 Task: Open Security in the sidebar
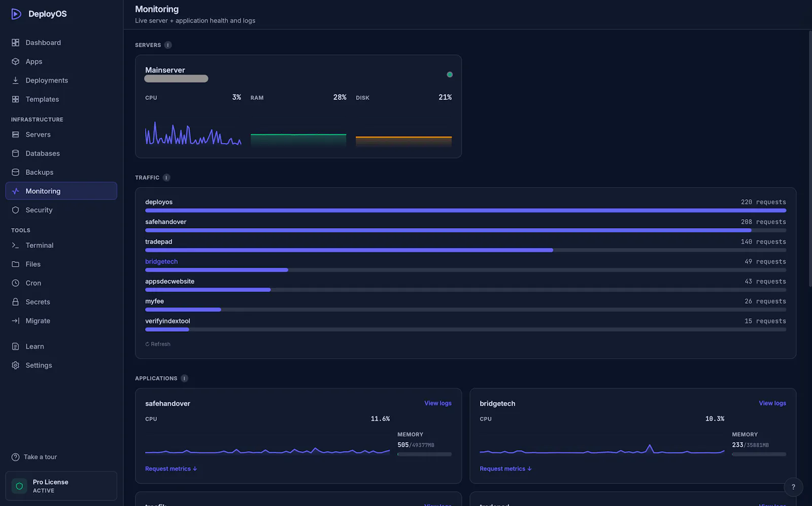[x=61, y=210]
